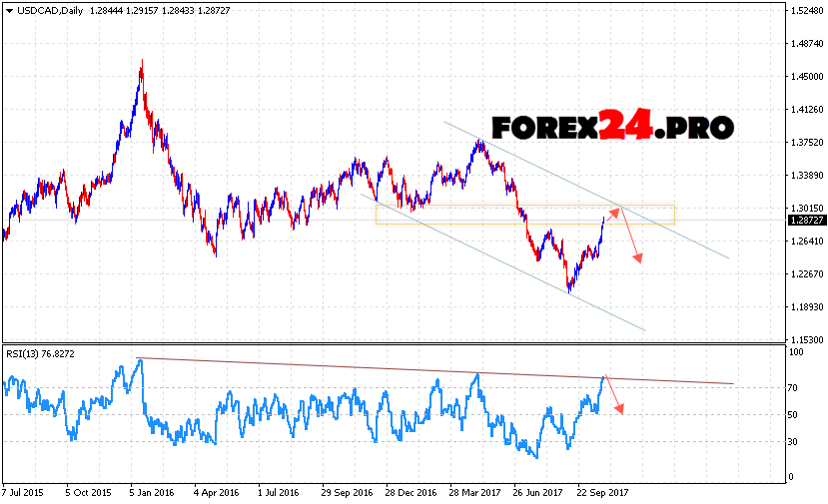Click the 5 Jan 2016 date label
This screenshot has height=504, width=828.
click(x=154, y=492)
